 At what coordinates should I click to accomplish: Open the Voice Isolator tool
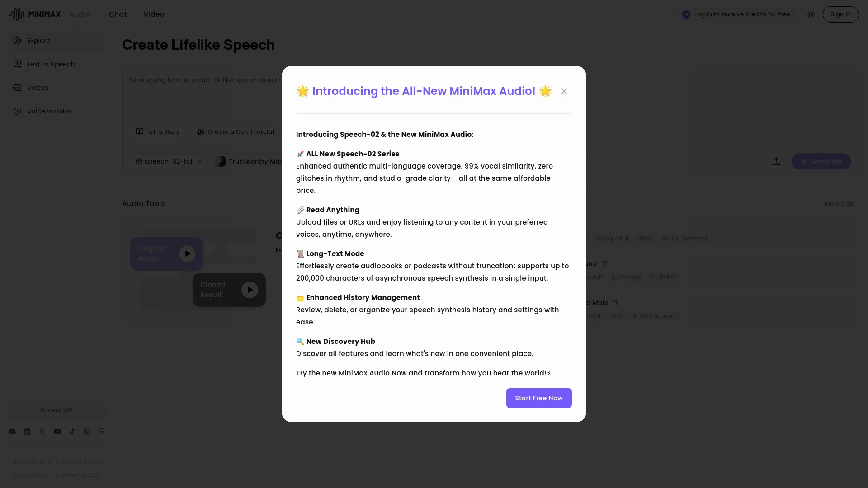click(49, 111)
